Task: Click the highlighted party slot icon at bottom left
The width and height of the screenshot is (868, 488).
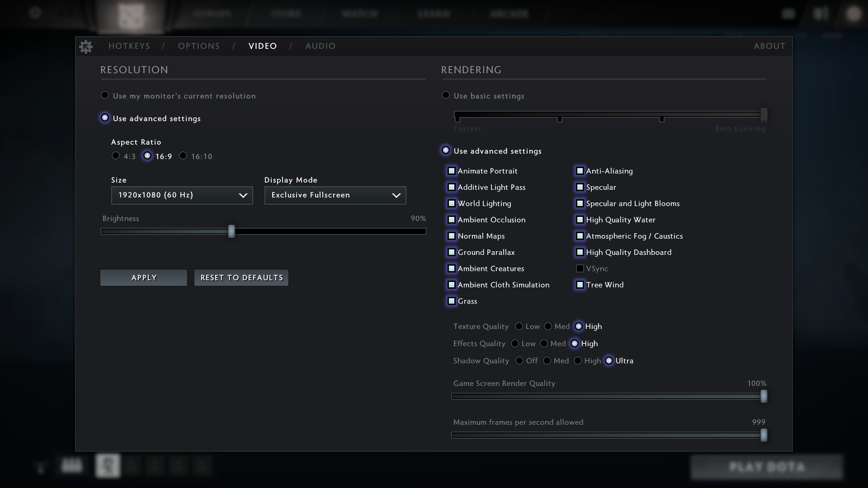Action: pos(108,466)
